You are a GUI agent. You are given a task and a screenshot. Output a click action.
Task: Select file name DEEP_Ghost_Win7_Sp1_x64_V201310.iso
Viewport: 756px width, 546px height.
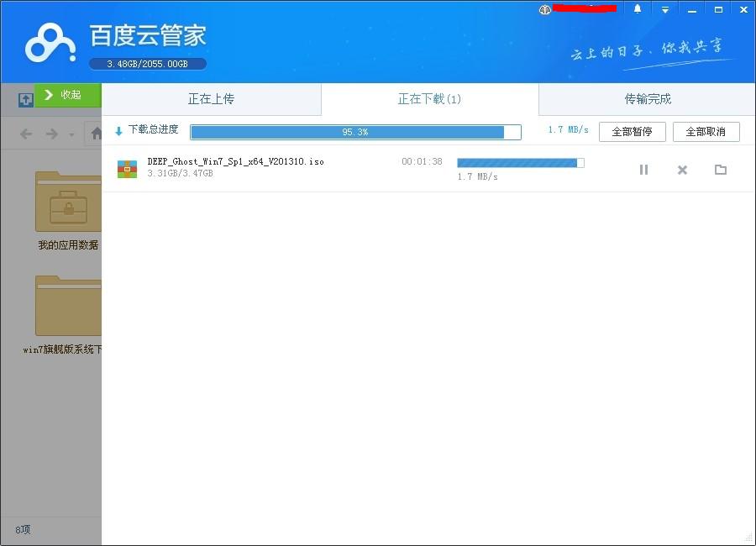(236, 161)
